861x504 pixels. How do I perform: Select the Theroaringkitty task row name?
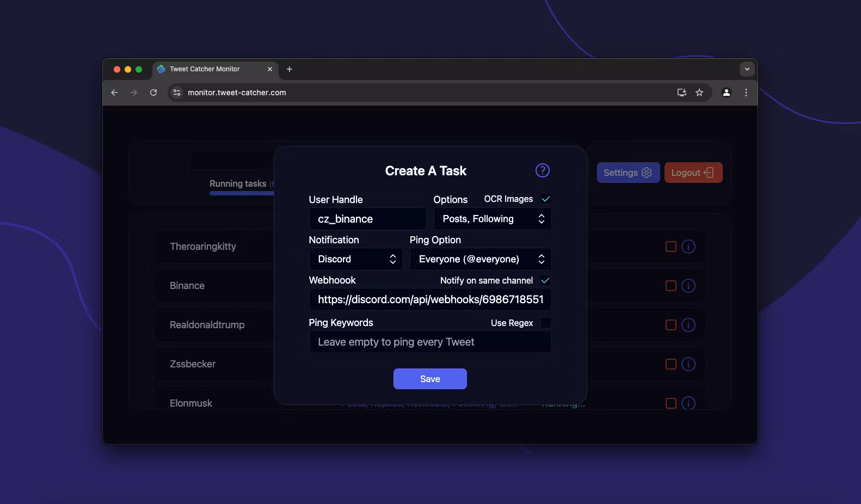203,247
